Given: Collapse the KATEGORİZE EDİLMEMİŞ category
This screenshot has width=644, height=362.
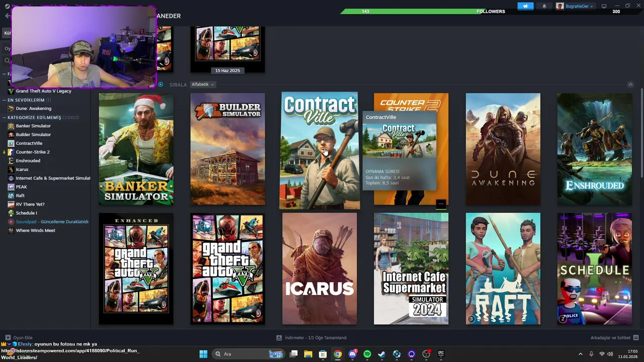Looking at the screenshot, I should [4, 117].
